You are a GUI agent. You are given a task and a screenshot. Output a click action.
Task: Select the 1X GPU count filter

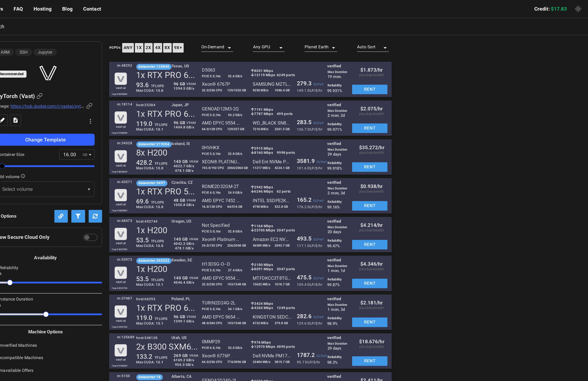click(139, 48)
